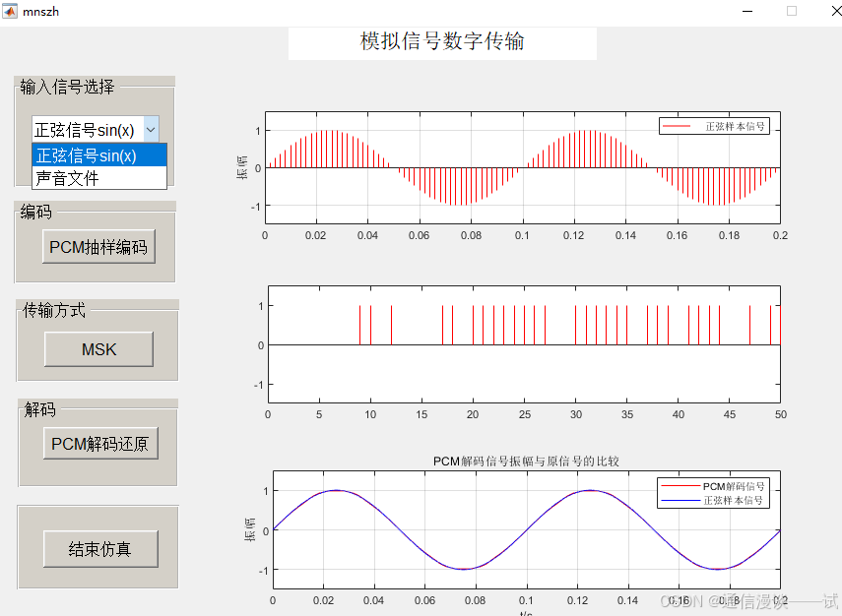Image resolution: width=842 pixels, height=616 pixels.
Task: Click the PCM解码信号振幅与原信号的比较 plot title
Action: pos(526,462)
